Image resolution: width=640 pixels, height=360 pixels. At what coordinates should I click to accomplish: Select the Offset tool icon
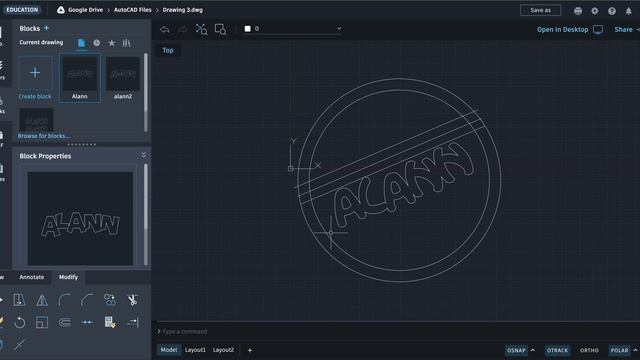click(64, 322)
